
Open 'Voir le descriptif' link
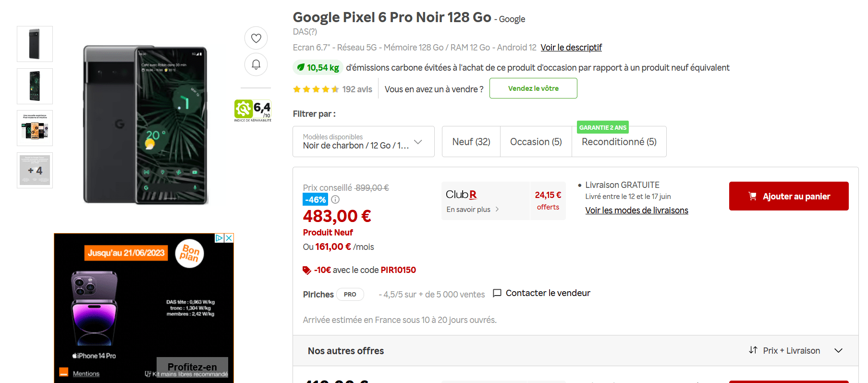point(571,48)
